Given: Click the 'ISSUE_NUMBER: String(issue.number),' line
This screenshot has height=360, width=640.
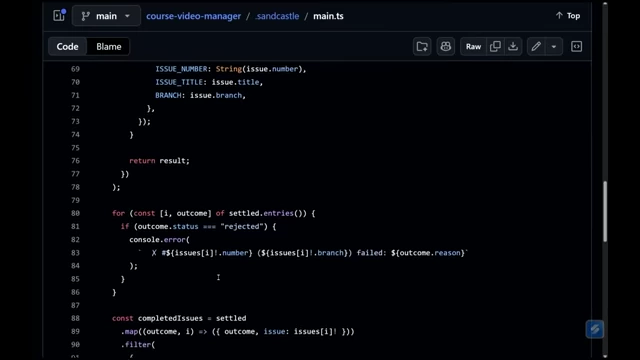Looking at the screenshot, I should click(231, 69).
